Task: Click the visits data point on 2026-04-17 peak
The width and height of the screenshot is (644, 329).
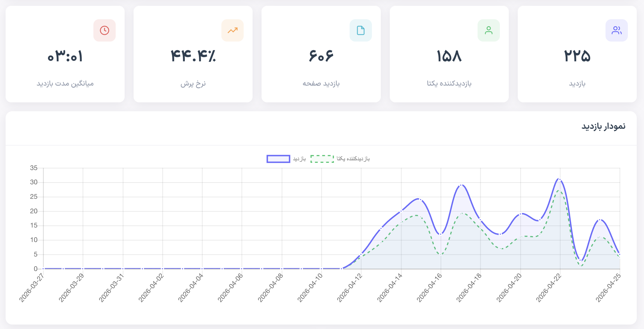Action: 461,185
